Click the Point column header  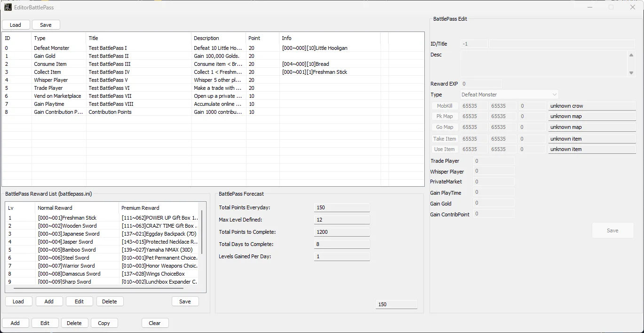click(262, 38)
